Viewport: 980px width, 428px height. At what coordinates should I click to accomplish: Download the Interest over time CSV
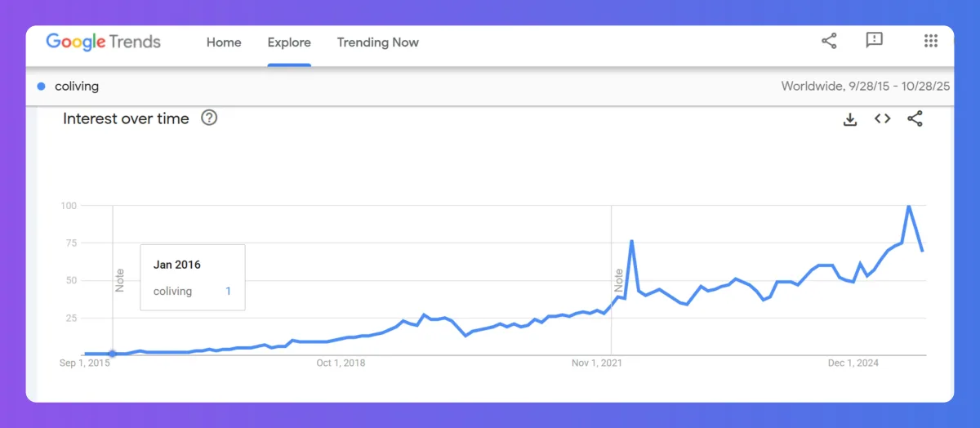[x=850, y=119]
